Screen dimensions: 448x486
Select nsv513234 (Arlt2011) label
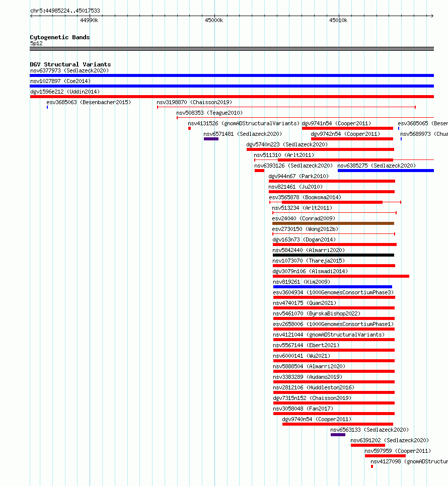tap(302, 208)
